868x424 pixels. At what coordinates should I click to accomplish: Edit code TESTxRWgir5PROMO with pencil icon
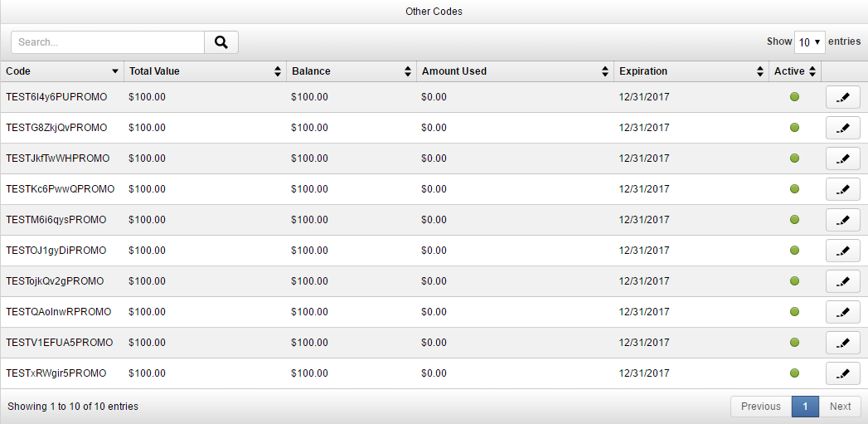842,373
